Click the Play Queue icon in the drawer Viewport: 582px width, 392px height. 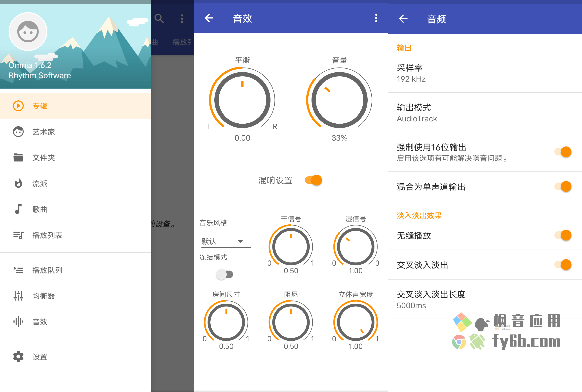18,270
